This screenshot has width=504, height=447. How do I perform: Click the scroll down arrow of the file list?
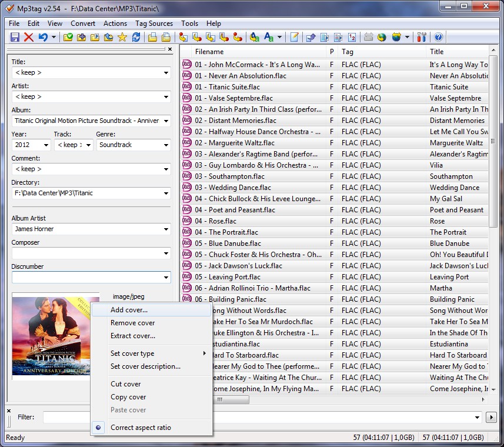pyautogui.click(x=493, y=389)
